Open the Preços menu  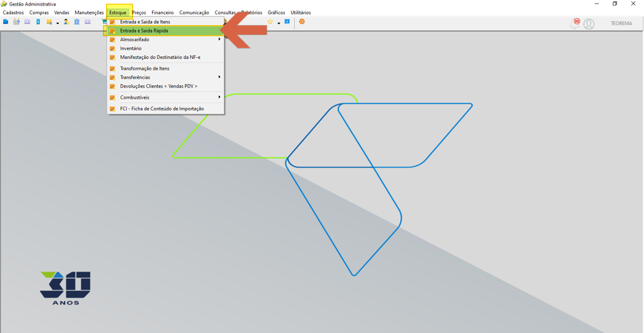(x=139, y=13)
